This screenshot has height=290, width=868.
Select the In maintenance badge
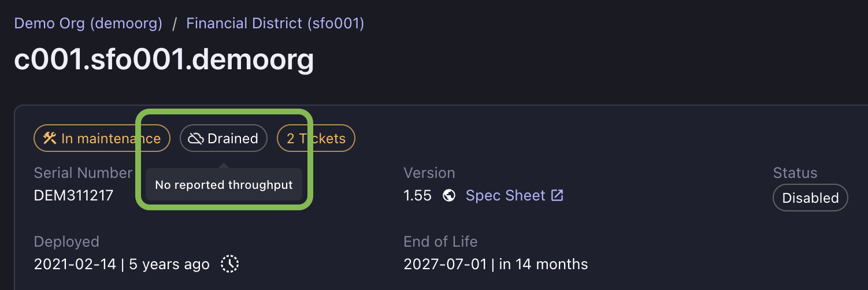[x=102, y=139]
